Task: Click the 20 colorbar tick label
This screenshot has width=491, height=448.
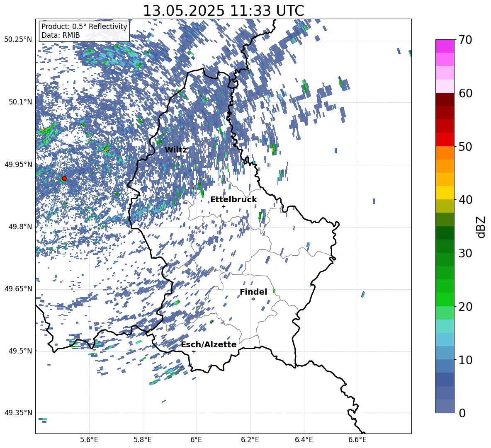Action: (465, 307)
